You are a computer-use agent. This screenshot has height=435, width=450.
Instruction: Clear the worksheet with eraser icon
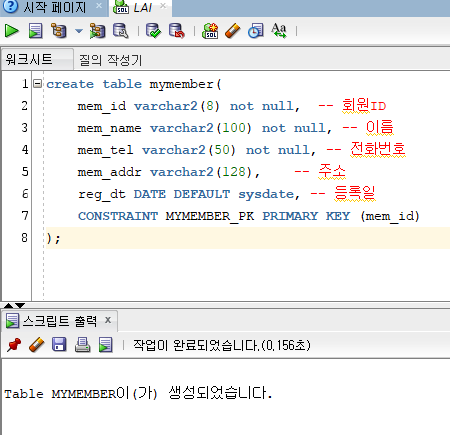click(233, 31)
